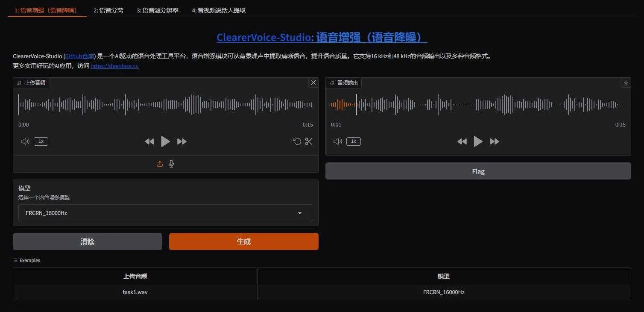Click the 上传音频 panel label
The height and width of the screenshot is (312, 644).
click(x=31, y=83)
